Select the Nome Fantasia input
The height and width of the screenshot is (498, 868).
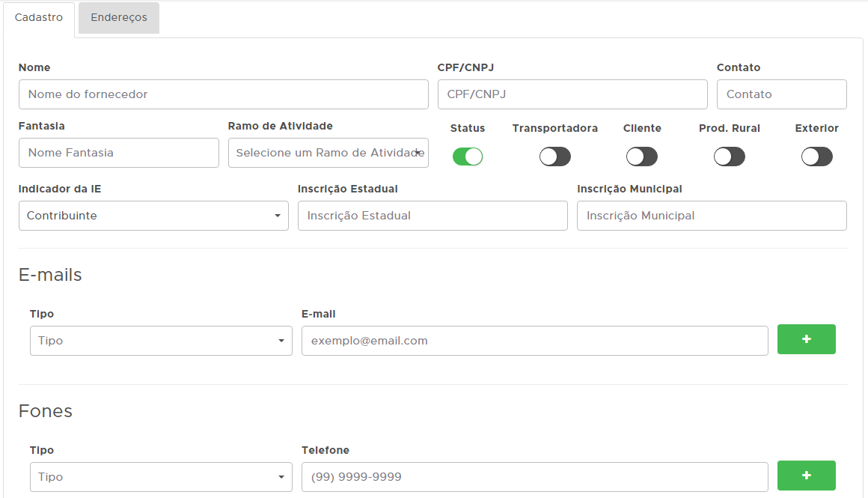pyautogui.click(x=118, y=153)
